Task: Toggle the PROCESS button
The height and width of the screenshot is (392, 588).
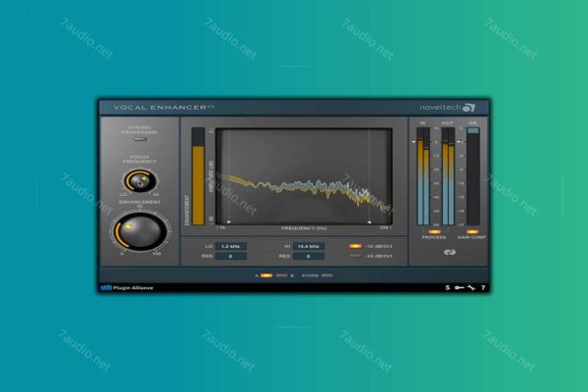Action: coord(434,232)
